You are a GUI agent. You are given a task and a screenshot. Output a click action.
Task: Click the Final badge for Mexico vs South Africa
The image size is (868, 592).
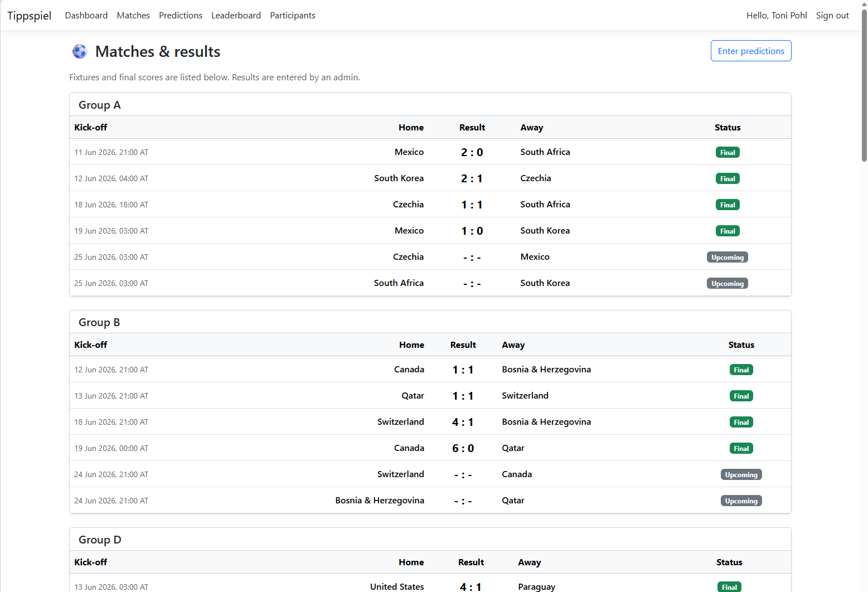coord(728,152)
